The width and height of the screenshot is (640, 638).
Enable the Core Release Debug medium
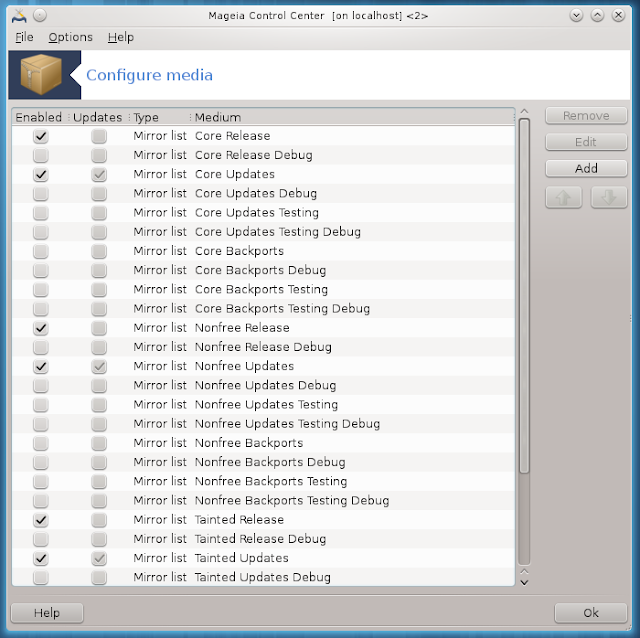(x=41, y=155)
